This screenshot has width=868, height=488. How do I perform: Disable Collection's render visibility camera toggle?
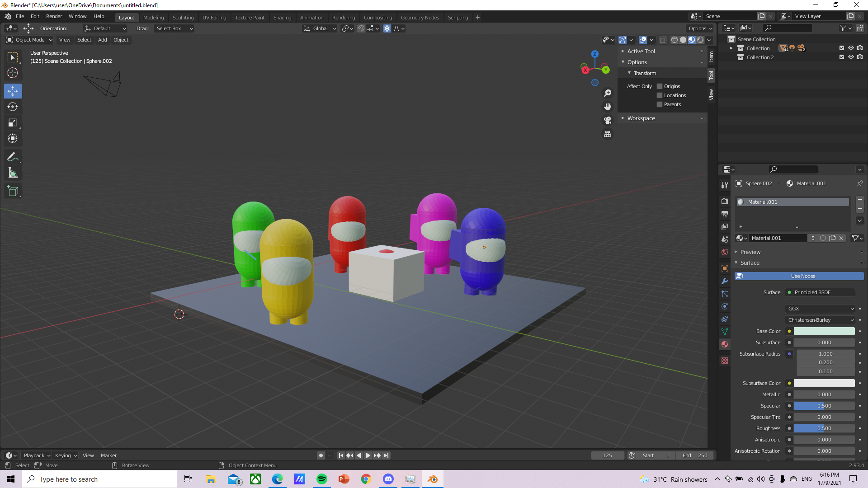pos(860,48)
